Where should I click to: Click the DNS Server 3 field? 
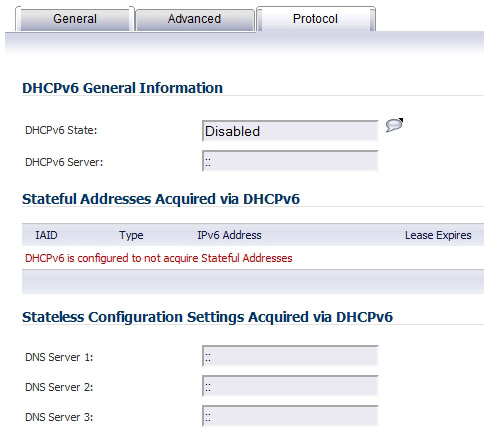click(x=290, y=416)
